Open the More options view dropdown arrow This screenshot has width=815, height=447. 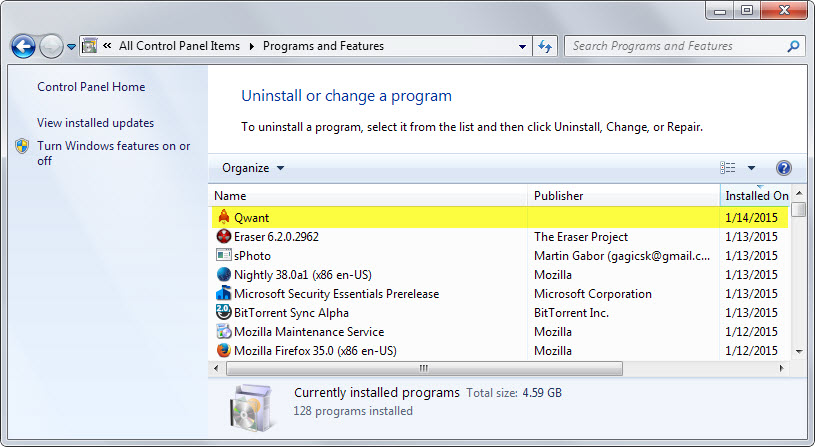[x=751, y=168]
